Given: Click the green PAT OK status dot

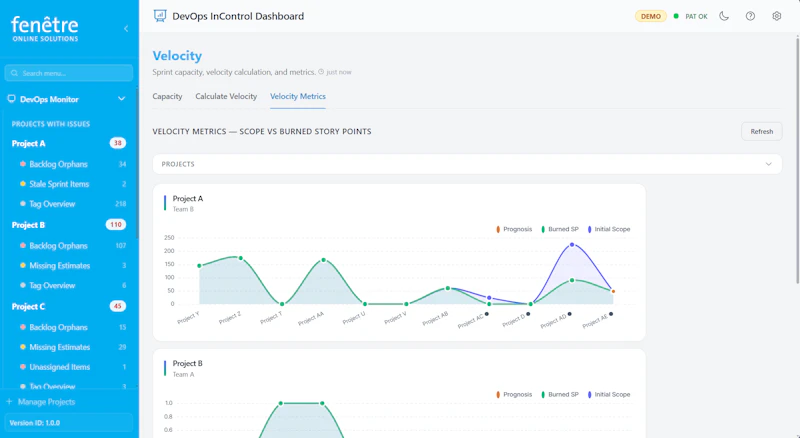Looking at the screenshot, I should [676, 16].
